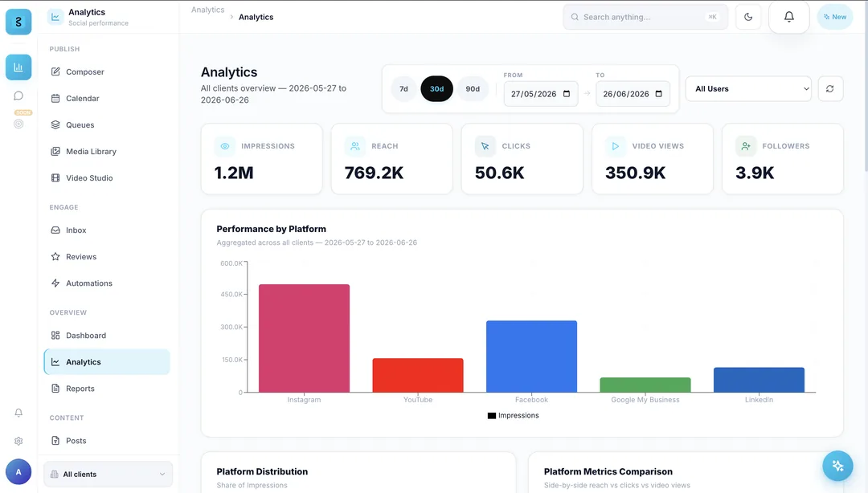Viewport: 868px width, 493px height.
Task: Click the Posts document icon
Action: 55,441
